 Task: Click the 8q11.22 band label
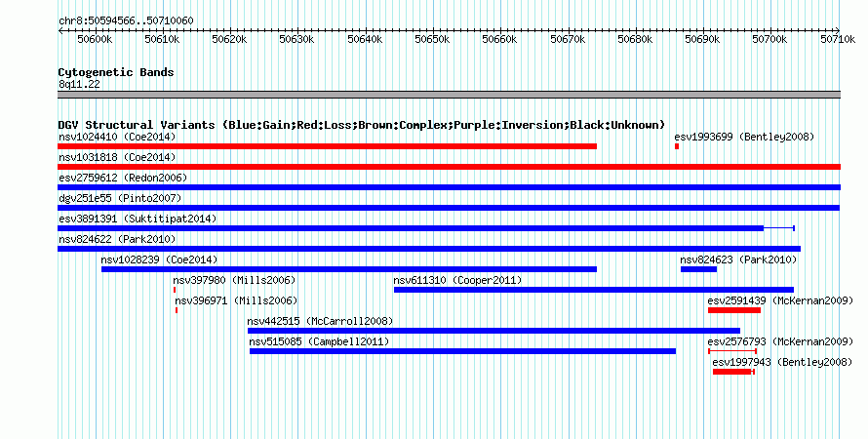(x=79, y=84)
